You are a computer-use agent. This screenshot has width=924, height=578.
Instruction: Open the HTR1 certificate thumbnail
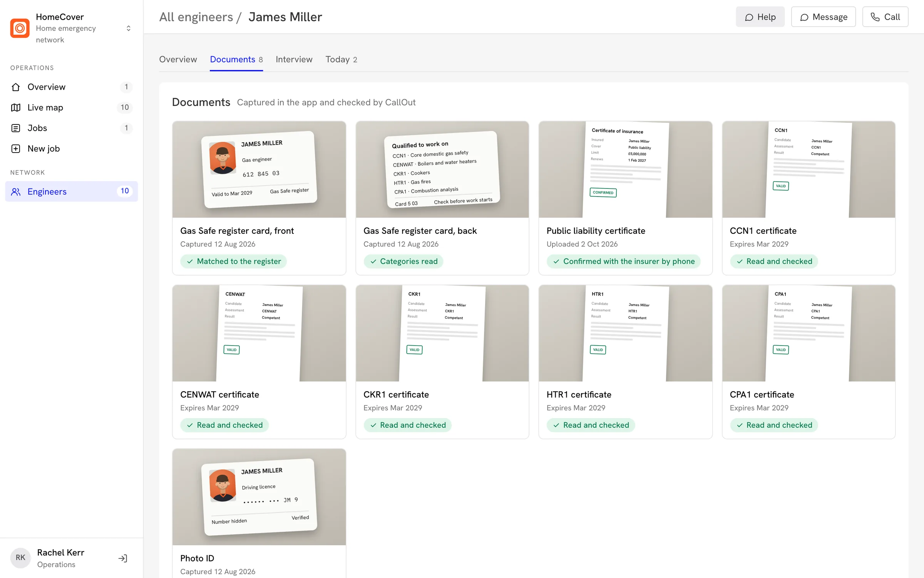626,333
